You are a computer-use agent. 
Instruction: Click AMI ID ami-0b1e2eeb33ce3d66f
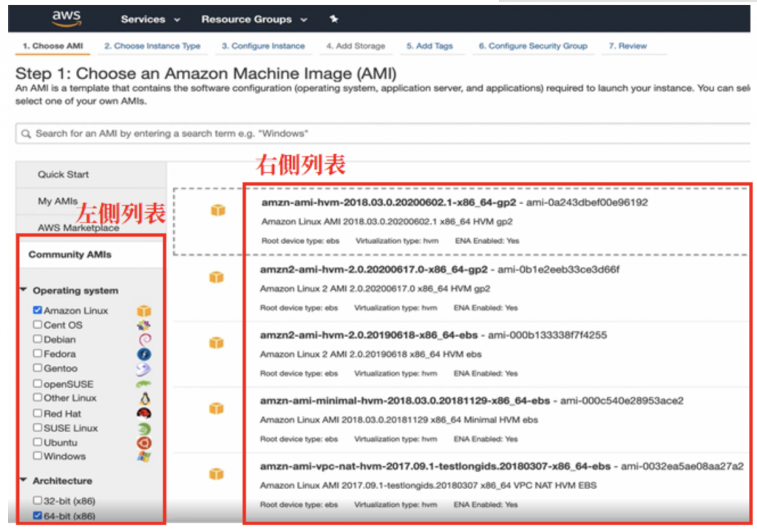pos(559,270)
